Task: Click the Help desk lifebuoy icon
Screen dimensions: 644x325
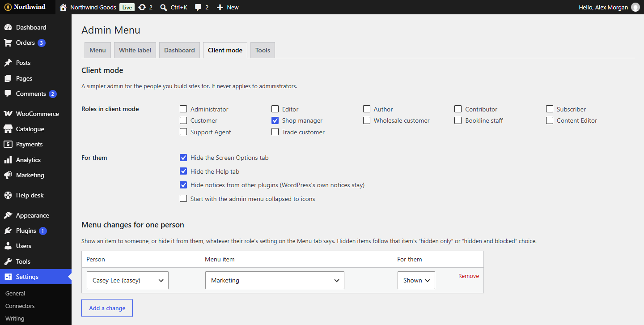Action: pos(8,195)
